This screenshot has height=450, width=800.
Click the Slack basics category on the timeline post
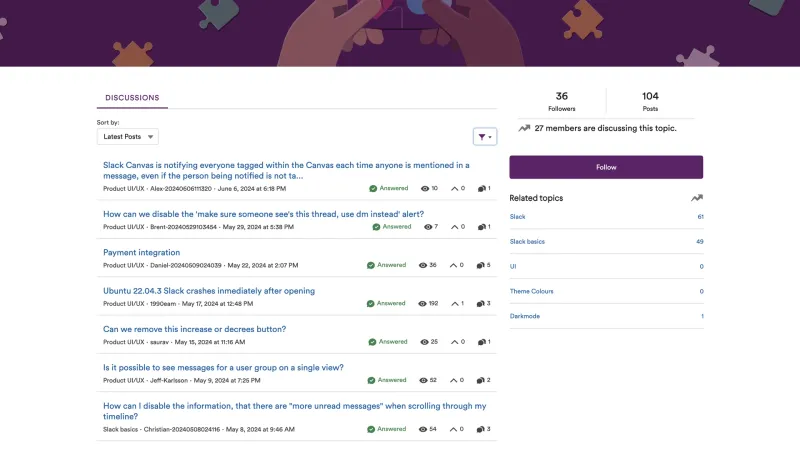(x=120, y=429)
